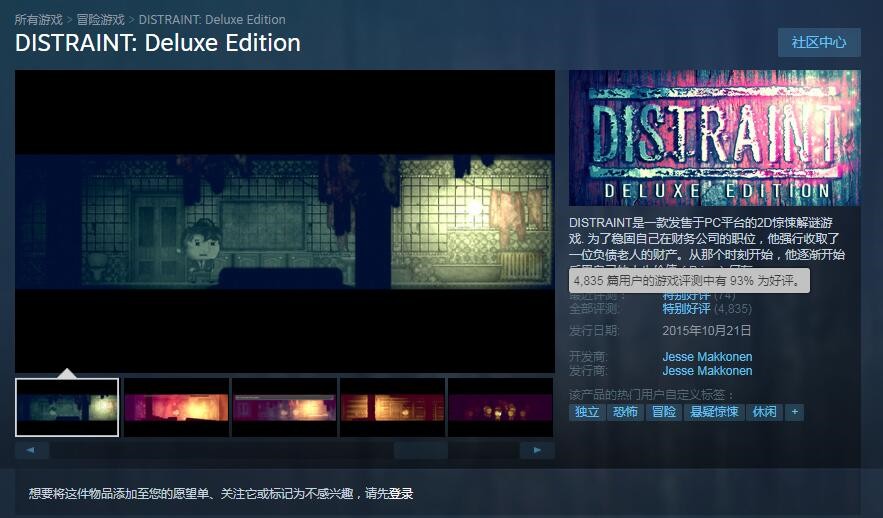Select the 休闲 tag
Viewport: 883px width, 518px height.
(x=764, y=412)
